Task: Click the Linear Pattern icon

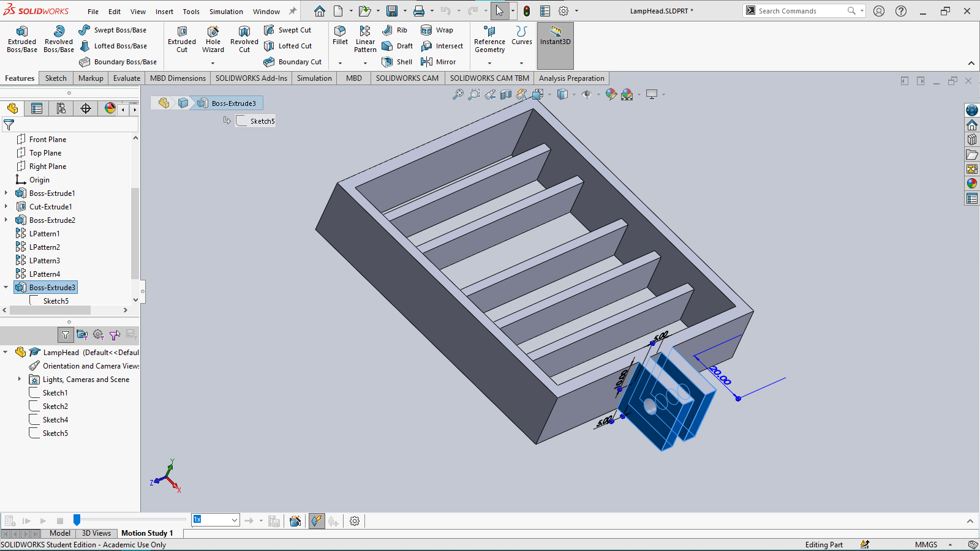Action: click(x=365, y=39)
